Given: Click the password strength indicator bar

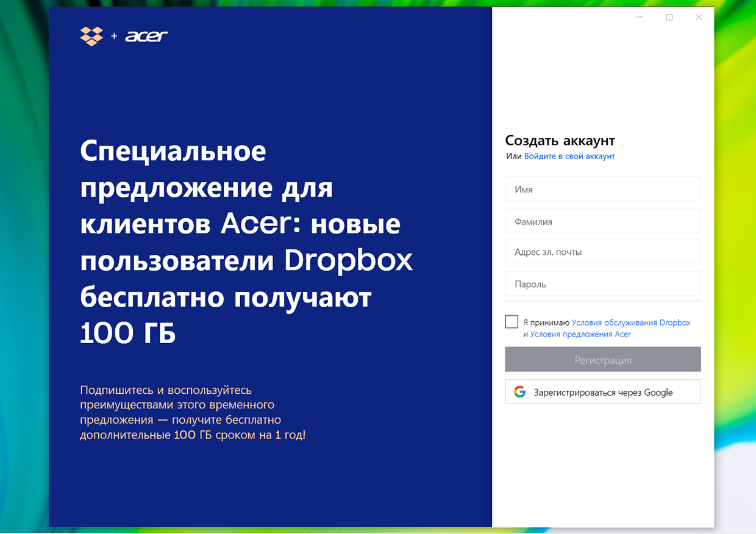Looking at the screenshot, I should tap(603, 301).
